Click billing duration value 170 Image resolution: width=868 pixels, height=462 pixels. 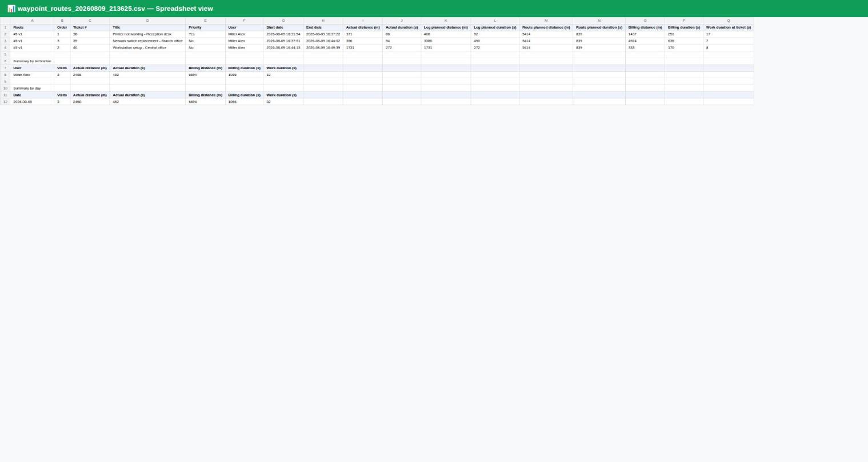coord(684,48)
